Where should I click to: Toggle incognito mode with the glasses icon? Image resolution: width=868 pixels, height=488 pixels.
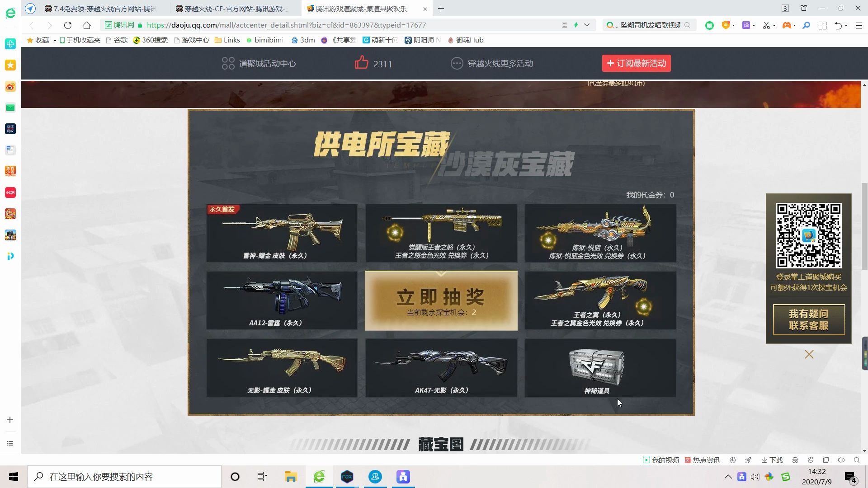pos(795,460)
